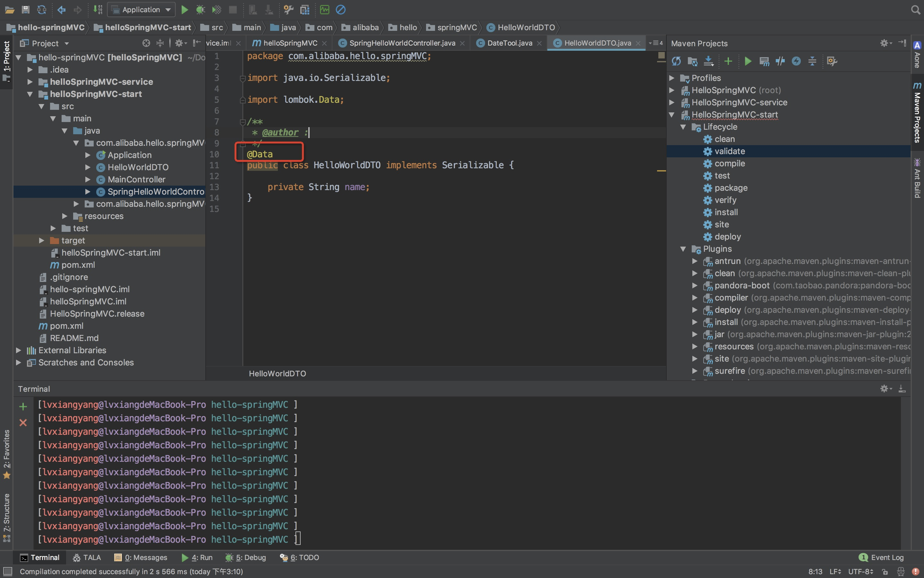Close terminal session with red X
The width and height of the screenshot is (924, 578).
pos(23,422)
